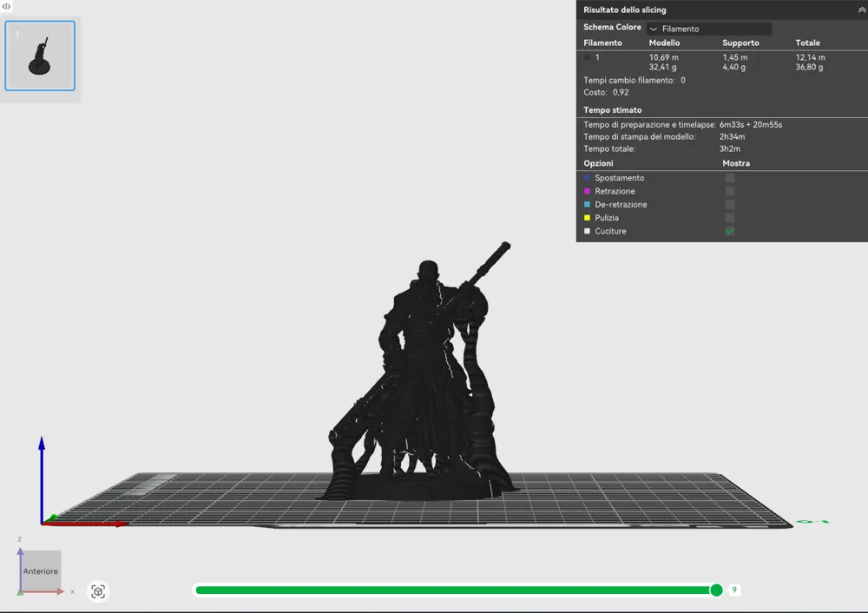Click the Modello 10,69 m value

(664, 57)
